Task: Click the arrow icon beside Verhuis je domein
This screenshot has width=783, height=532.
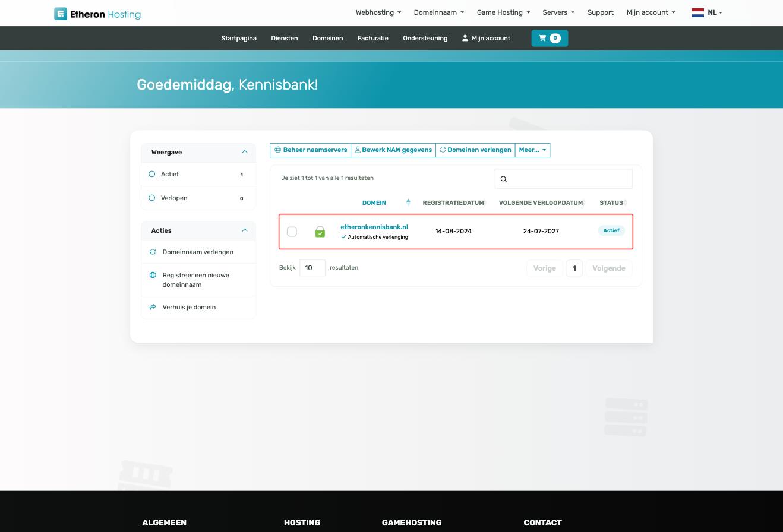Action: [153, 307]
